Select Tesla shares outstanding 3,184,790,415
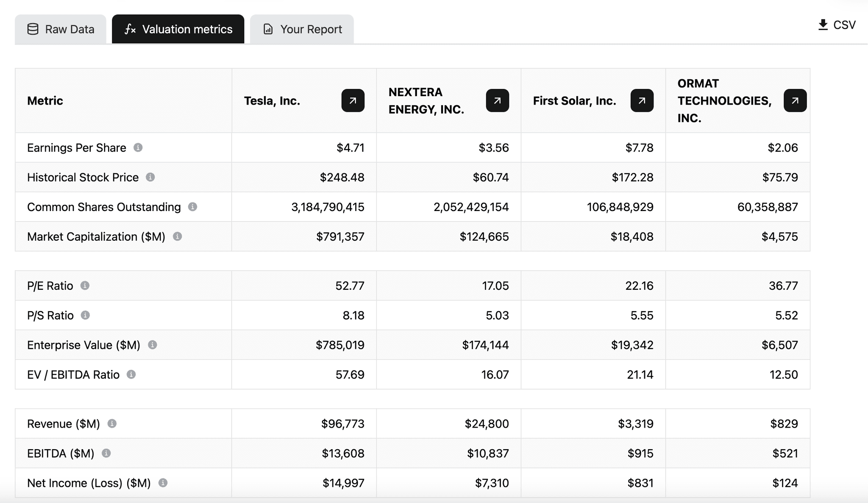Viewport: 868px width, 503px height. tap(328, 207)
